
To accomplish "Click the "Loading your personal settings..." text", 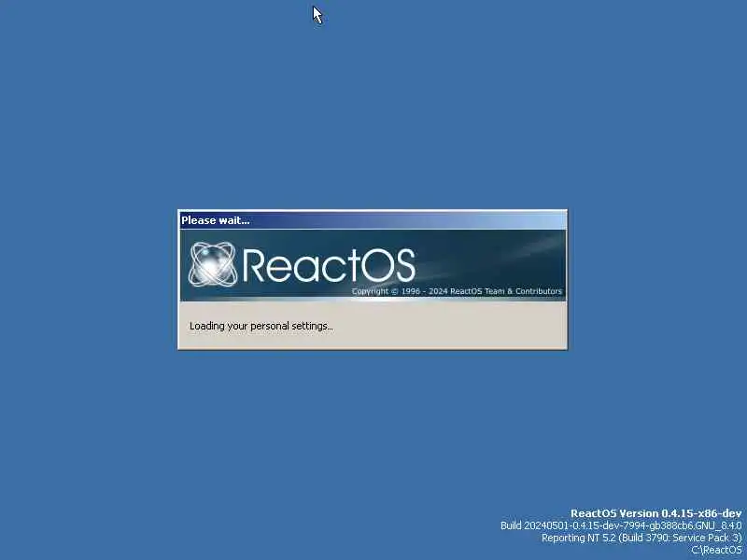I will coord(261,326).
